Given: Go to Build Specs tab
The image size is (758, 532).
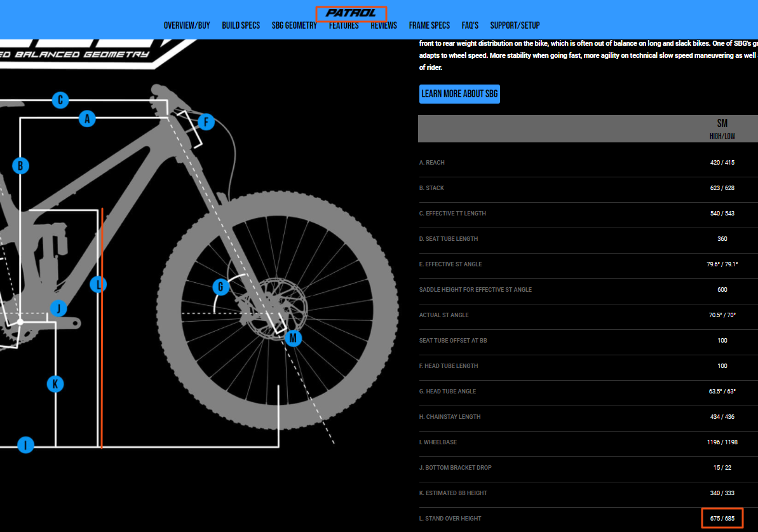Looking at the screenshot, I should [x=241, y=25].
